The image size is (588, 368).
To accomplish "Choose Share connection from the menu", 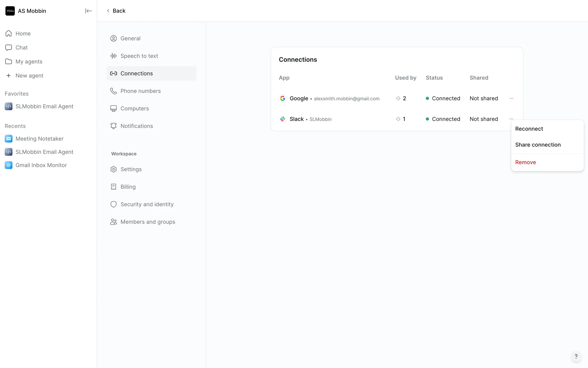I will 538,145.
